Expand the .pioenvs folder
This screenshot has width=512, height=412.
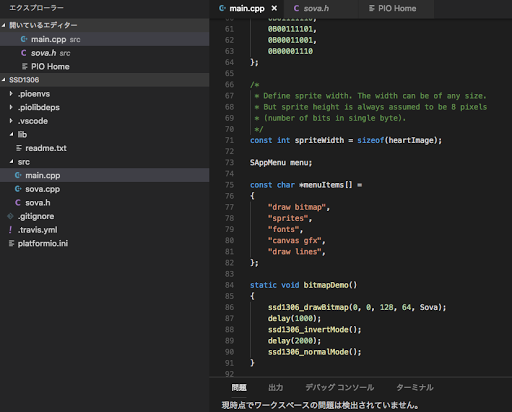point(11,94)
